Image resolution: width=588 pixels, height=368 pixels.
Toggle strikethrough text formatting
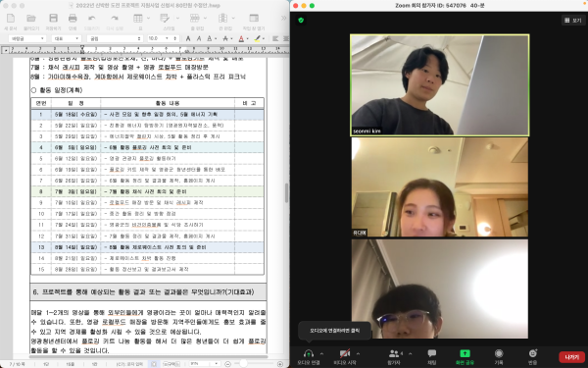225,38
